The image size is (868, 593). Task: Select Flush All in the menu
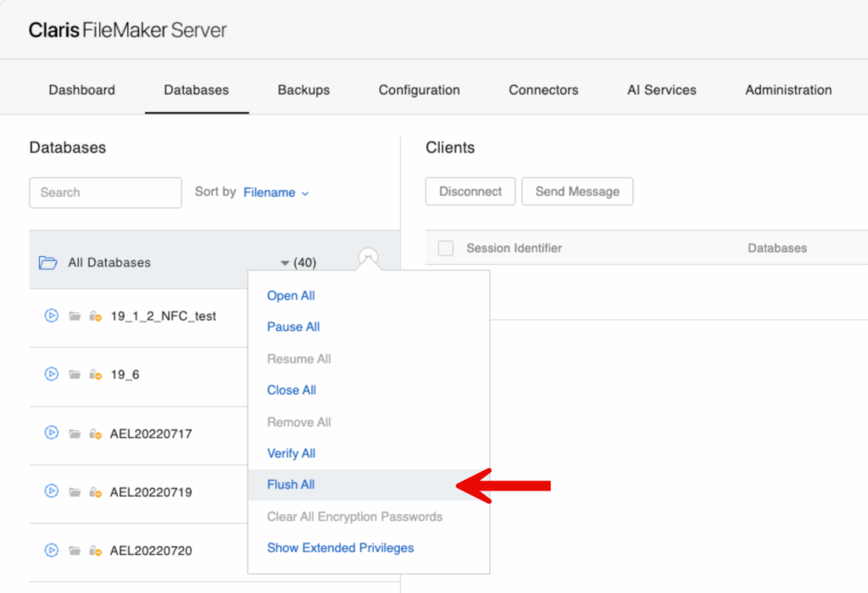291,484
